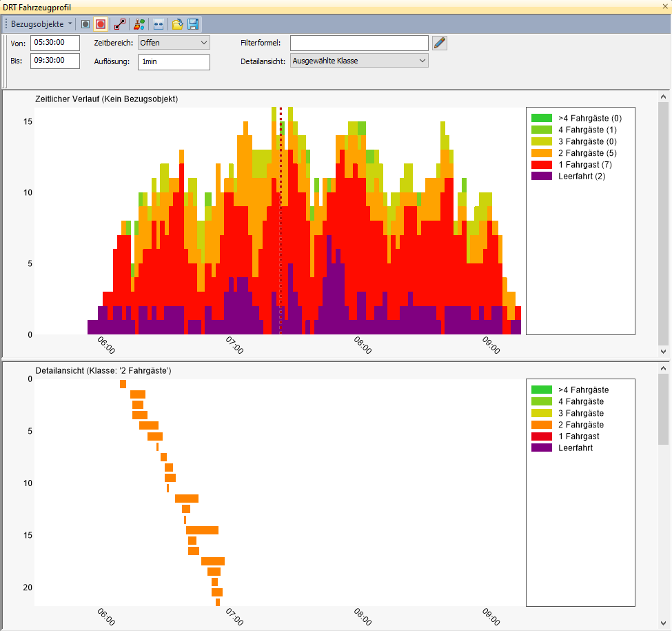Open the filter formula pencil editor
This screenshot has height=633, width=672.
[440, 43]
